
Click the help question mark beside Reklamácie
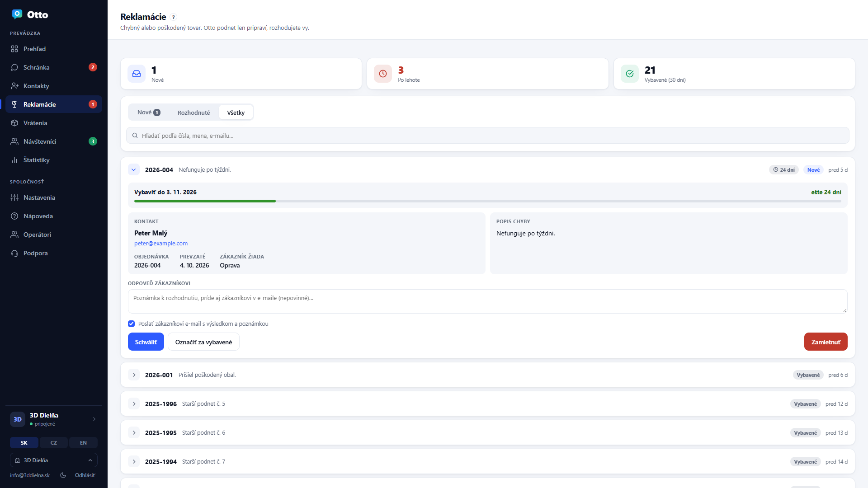(173, 17)
